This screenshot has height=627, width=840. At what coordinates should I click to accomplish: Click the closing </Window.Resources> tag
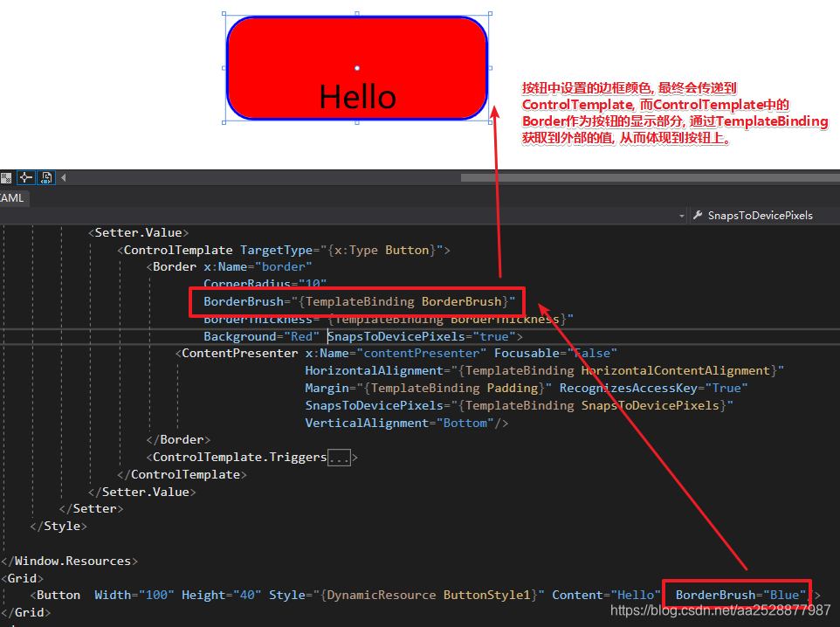click(69, 562)
